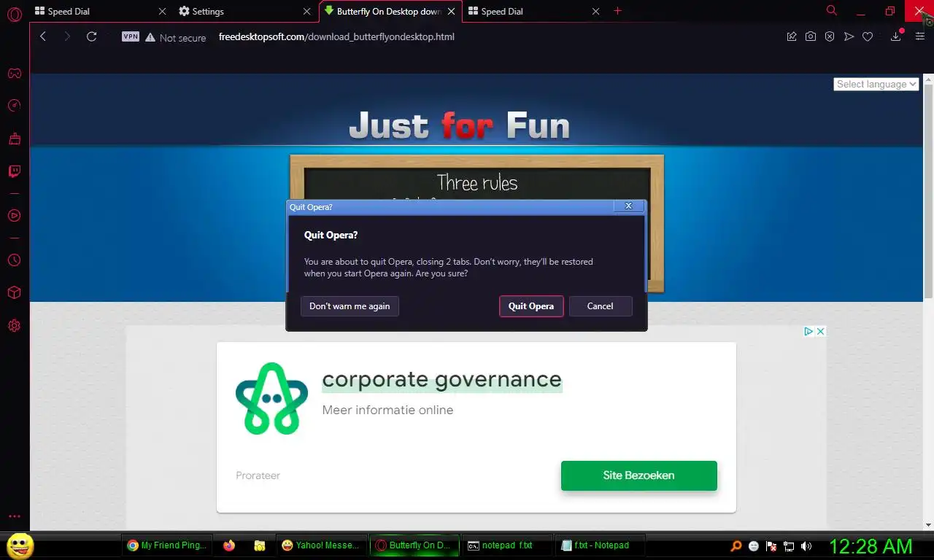
Task: Switch to Chrome My Friend Ping taskbar item
Action: 167,545
